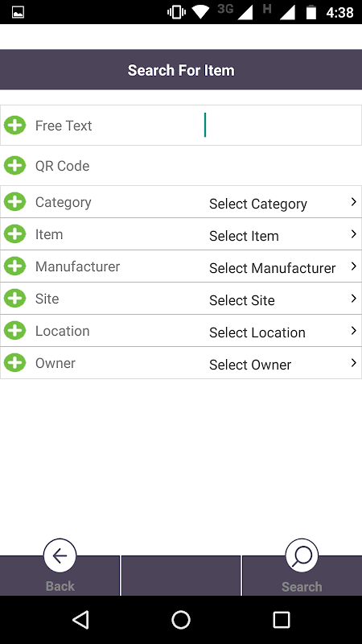The height and width of the screenshot is (644, 362).
Task: Open the Select Manufacturer dropdown
Action: [283, 268]
